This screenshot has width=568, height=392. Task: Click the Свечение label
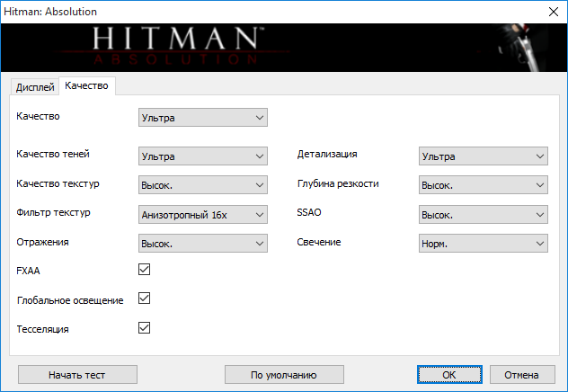coord(319,242)
